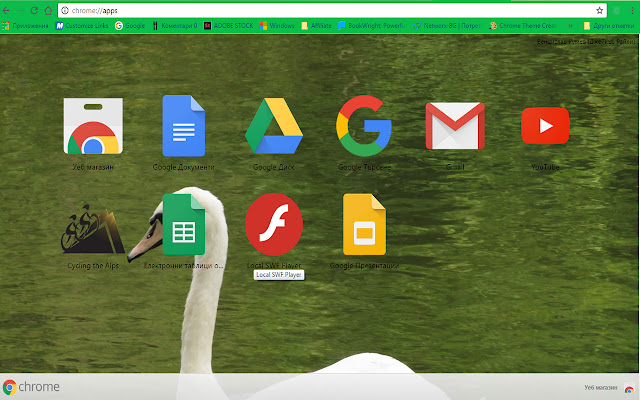Bookmark this page with the star icon

[599, 11]
